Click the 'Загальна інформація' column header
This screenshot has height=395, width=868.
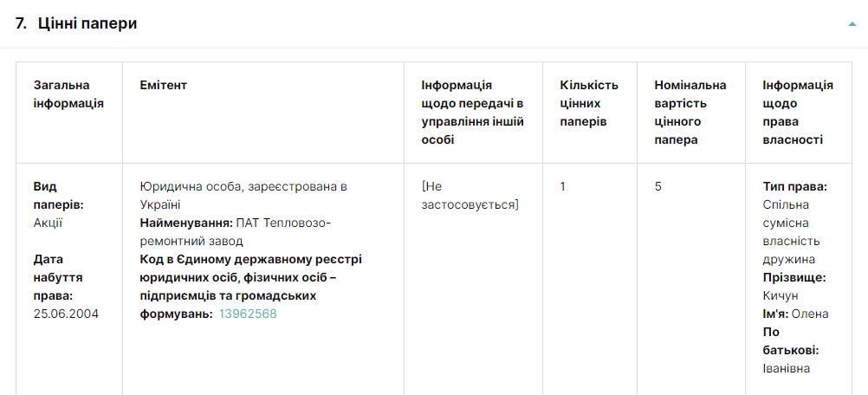coord(68,94)
